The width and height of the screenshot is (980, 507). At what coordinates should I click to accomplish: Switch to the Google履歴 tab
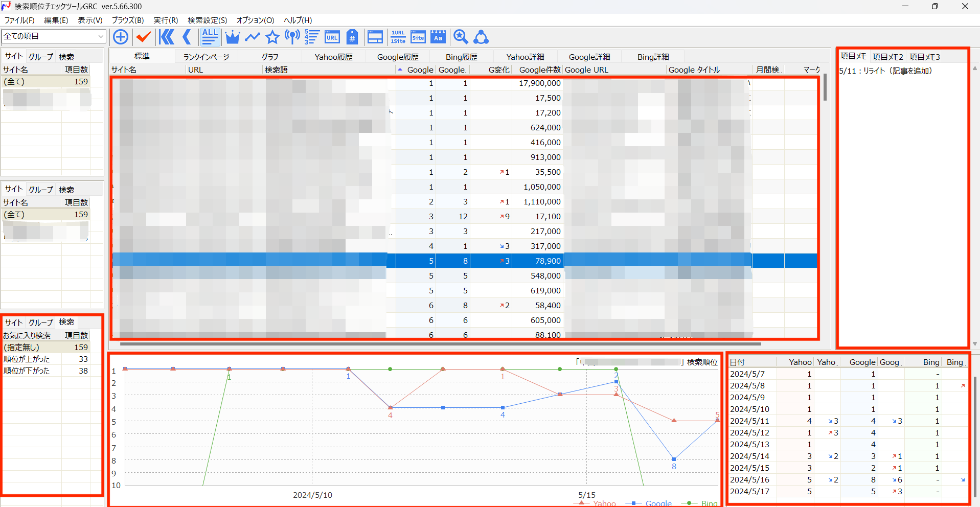[x=398, y=57]
